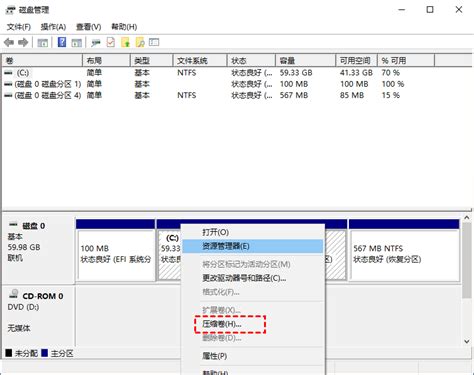Select the 567 MB NTFS recovery partition block

tap(404, 250)
